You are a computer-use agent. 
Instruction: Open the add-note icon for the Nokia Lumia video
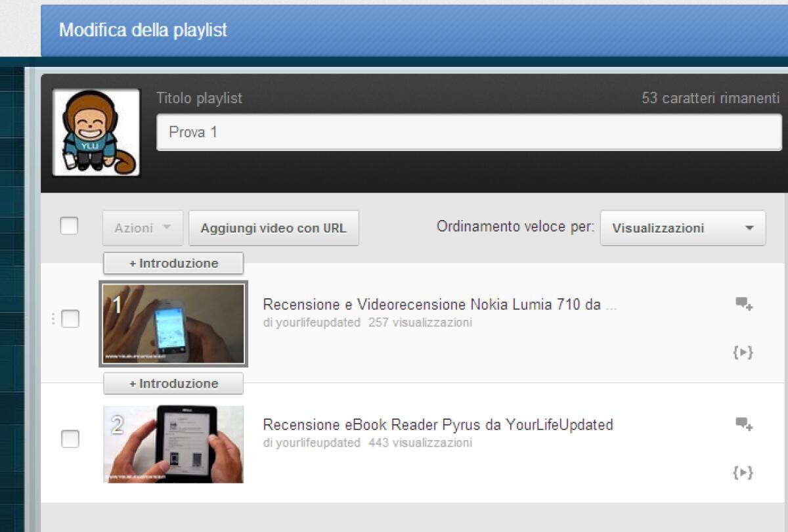743,304
